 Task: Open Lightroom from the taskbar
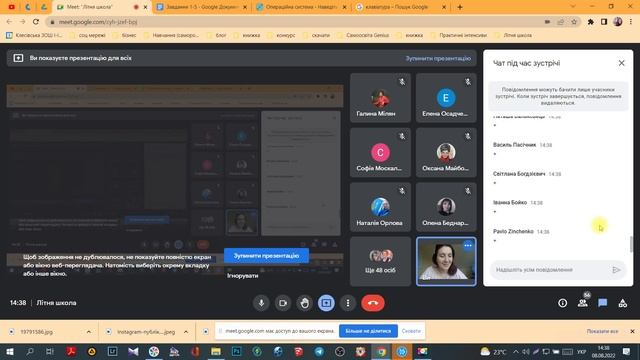click(112, 351)
